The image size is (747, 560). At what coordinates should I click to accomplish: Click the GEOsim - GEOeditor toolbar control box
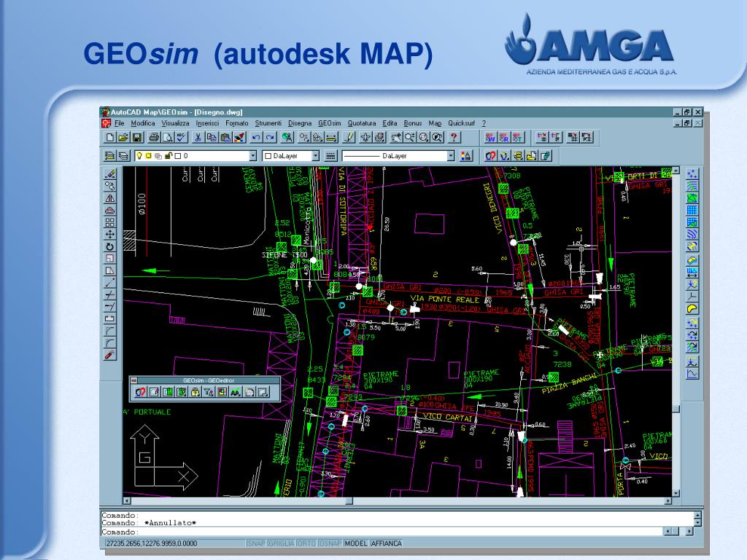134,381
